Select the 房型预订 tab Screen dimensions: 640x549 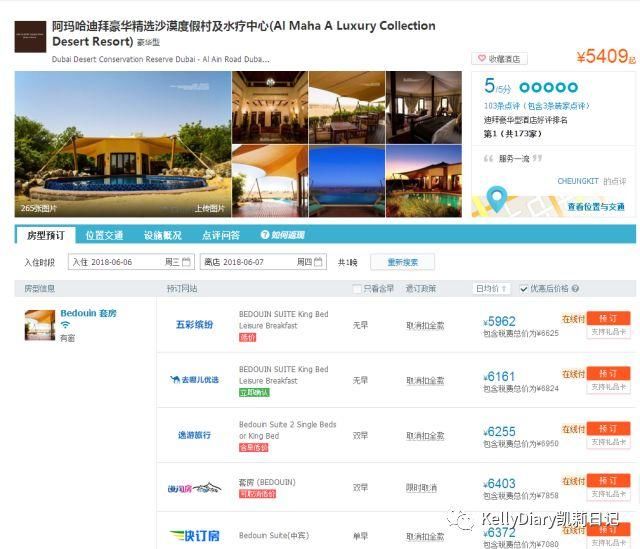[x=46, y=235]
